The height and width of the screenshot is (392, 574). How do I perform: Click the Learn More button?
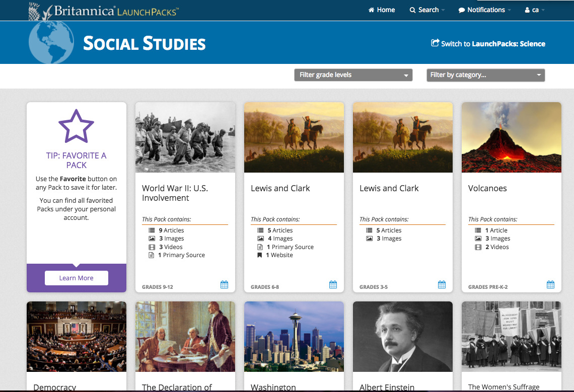[77, 278]
